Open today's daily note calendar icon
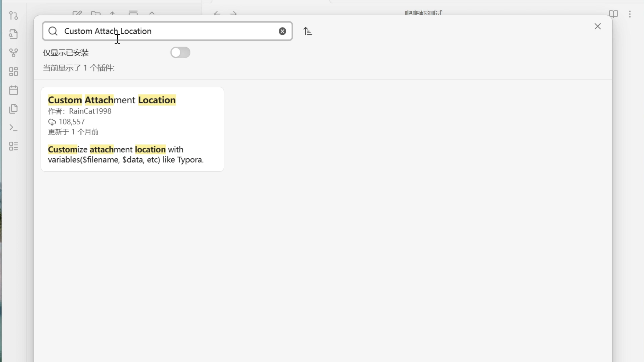 (13, 90)
